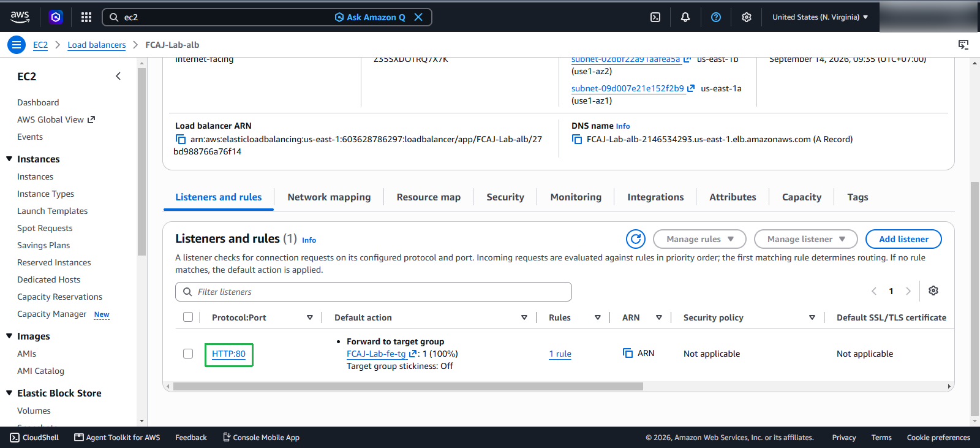The width and height of the screenshot is (980, 448).
Task: Go to the Load balancers breadcrumb
Action: tap(97, 45)
